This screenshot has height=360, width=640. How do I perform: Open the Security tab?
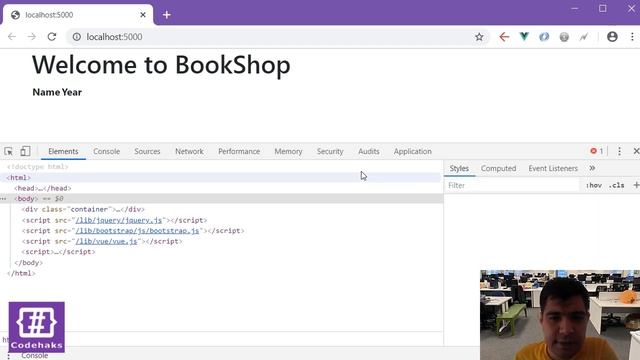[330, 151]
